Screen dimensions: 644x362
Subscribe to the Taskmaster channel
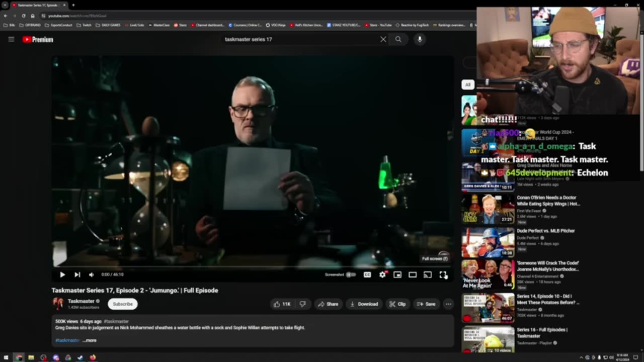(x=123, y=304)
